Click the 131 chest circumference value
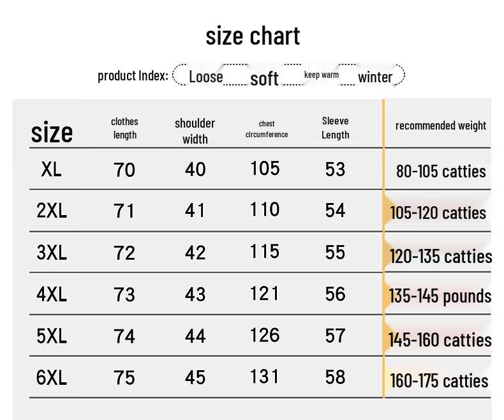504x420 pixels. point(265,377)
